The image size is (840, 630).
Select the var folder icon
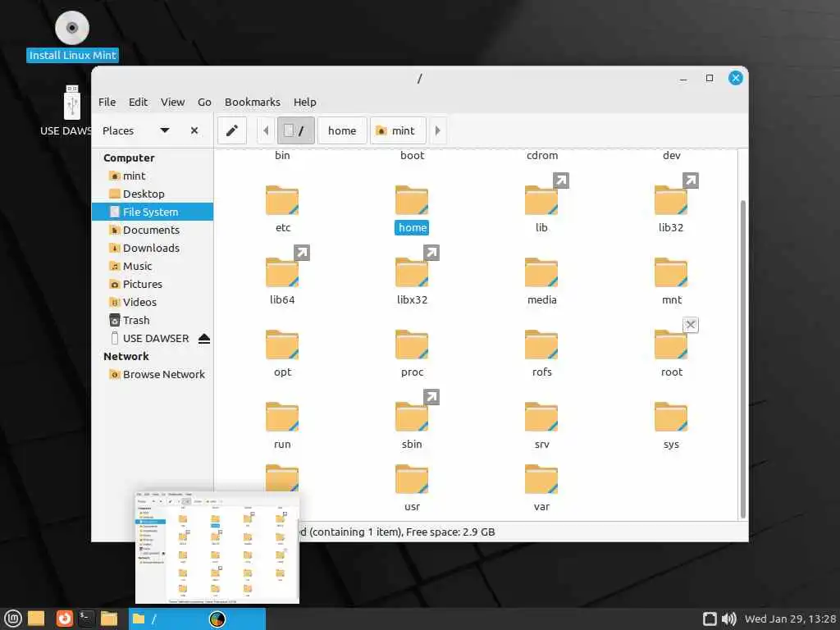click(x=541, y=479)
